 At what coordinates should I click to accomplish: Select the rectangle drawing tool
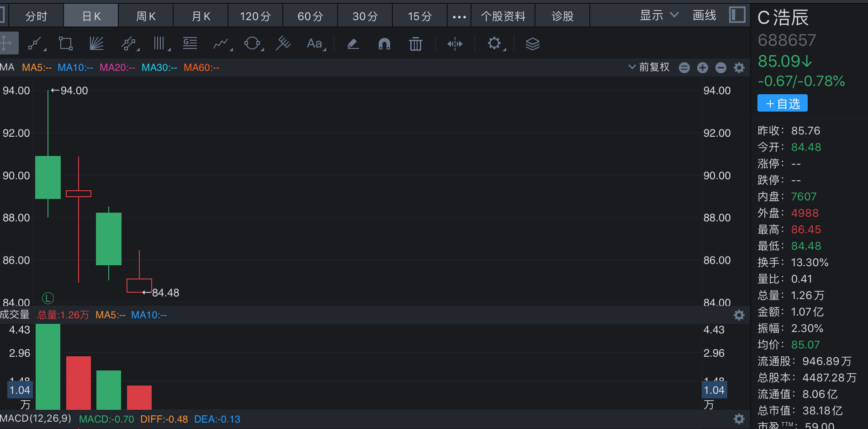pyautogui.click(x=65, y=44)
